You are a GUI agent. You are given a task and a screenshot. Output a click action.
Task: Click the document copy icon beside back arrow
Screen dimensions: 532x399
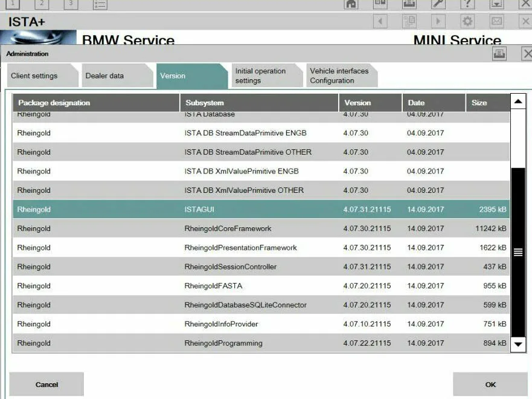pyautogui.click(x=409, y=21)
